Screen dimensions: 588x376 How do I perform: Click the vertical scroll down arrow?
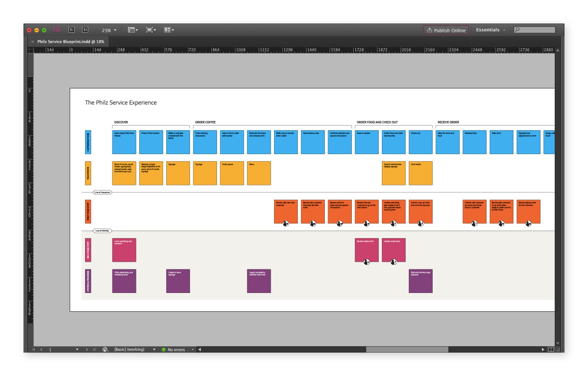pyautogui.click(x=558, y=343)
